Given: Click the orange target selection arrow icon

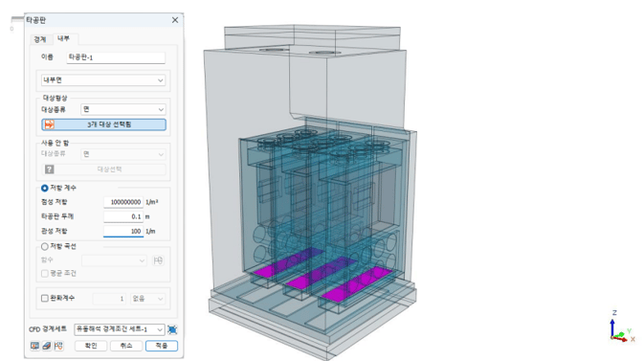Looking at the screenshot, I should (x=50, y=124).
